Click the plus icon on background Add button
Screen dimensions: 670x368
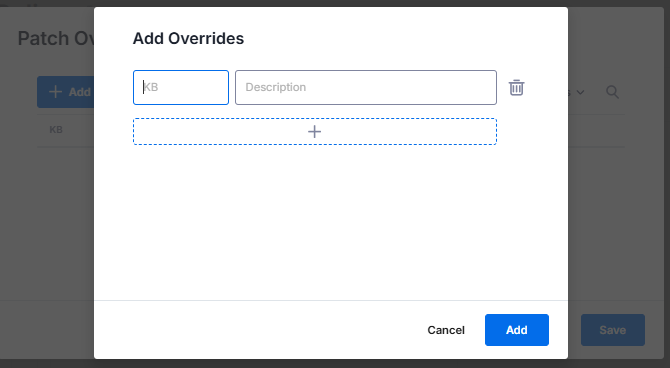pos(55,92)
